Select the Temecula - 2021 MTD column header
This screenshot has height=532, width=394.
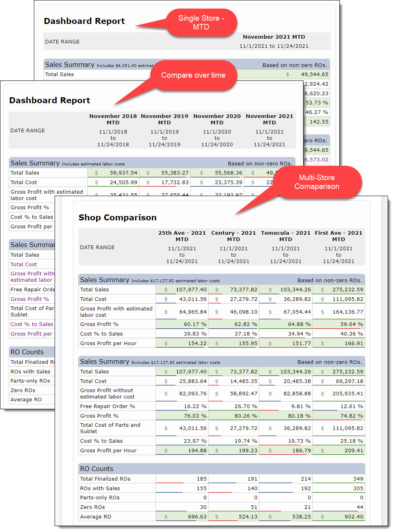click(286, 236)
